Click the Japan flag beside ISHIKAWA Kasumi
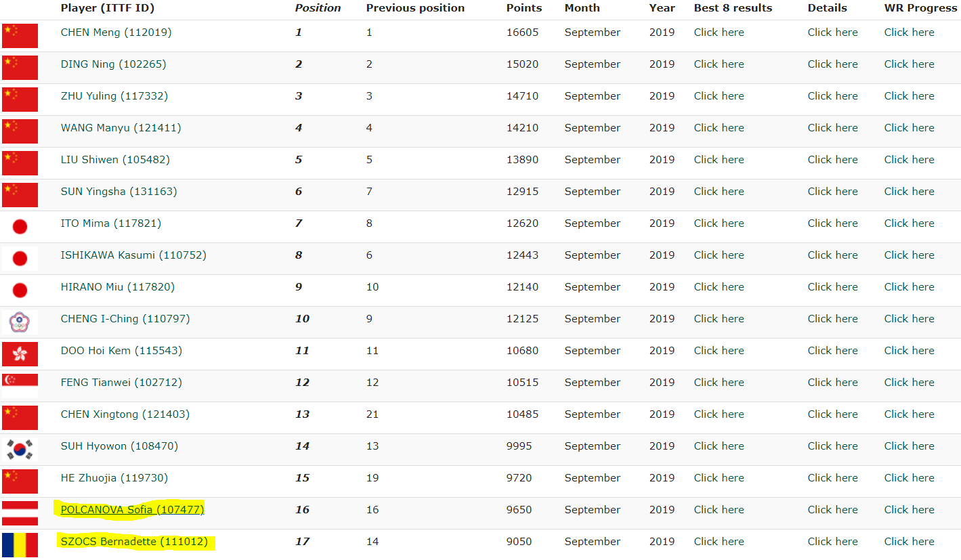This screenshot has width=961, height=560. pyautogui.click(x=20, y=259)
